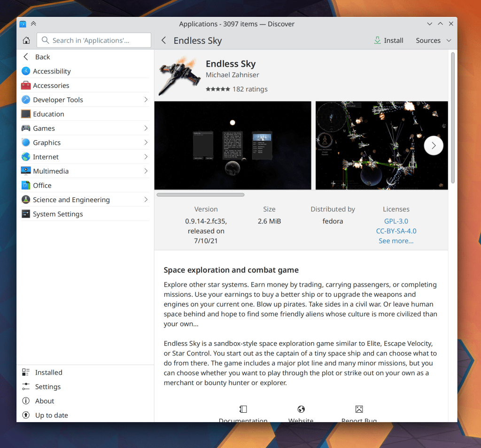The image size is (481, 448).
Task: Select the Accessibility category
Action: point(52,71)
